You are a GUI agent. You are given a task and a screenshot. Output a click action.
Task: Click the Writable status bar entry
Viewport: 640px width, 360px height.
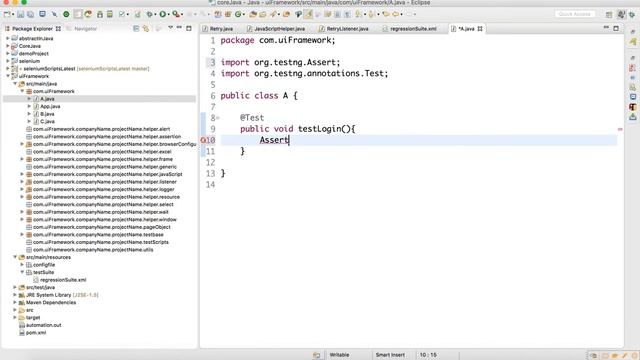click(339, 355)
